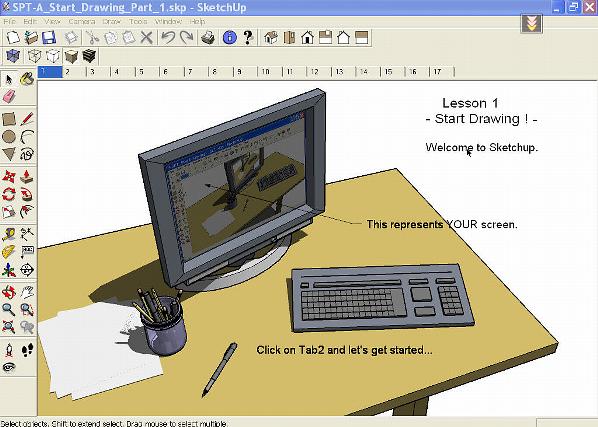The width and height of the screenshot is (598, 427).
Task: Go to scene tab 10
Action: tap(270, 72)
